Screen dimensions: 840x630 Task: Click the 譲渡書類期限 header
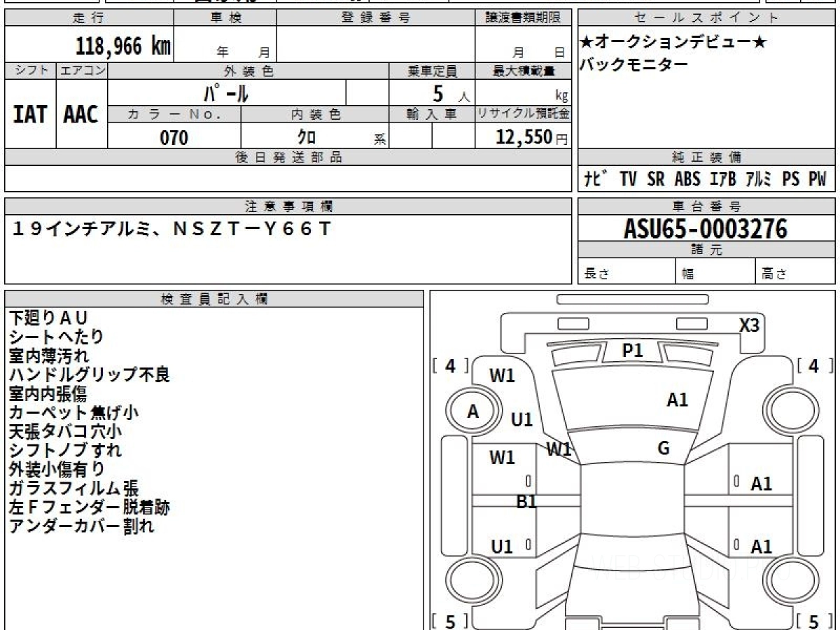coord(524,18)
